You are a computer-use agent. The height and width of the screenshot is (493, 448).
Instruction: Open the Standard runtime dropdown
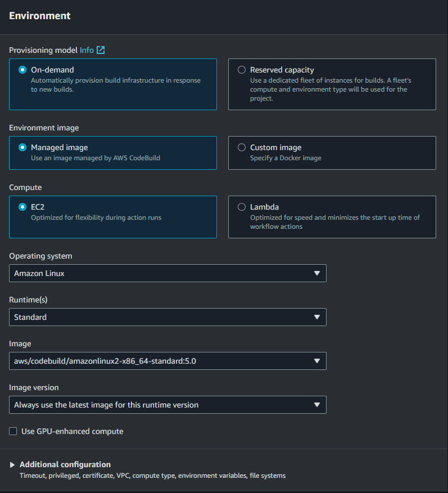168,317
